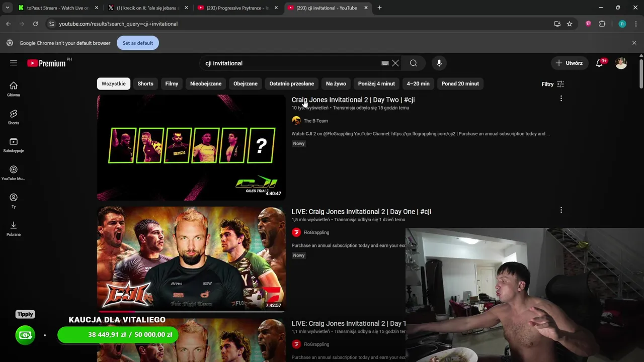Select Na żywo filter chip
The image size is (644, 362).
336,83
